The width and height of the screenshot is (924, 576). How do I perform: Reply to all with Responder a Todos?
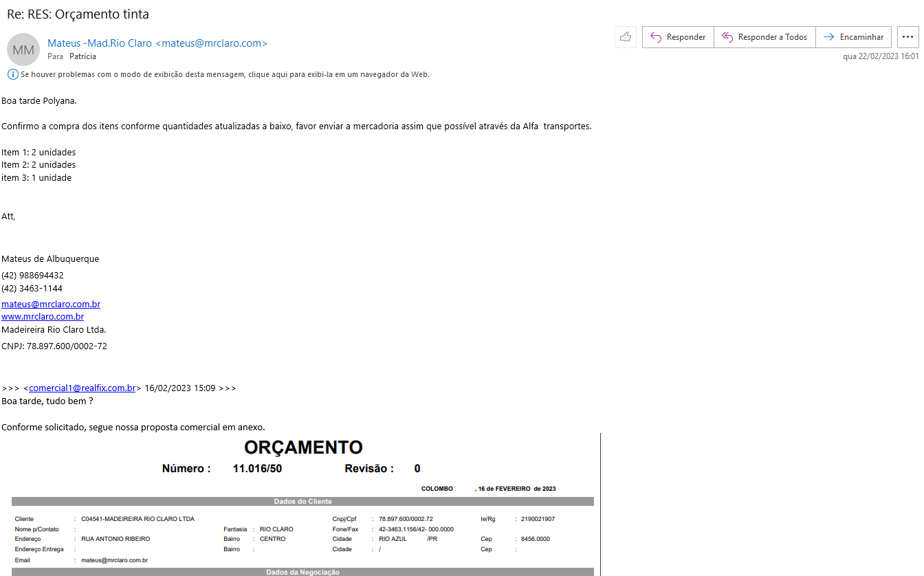(764, 37)
